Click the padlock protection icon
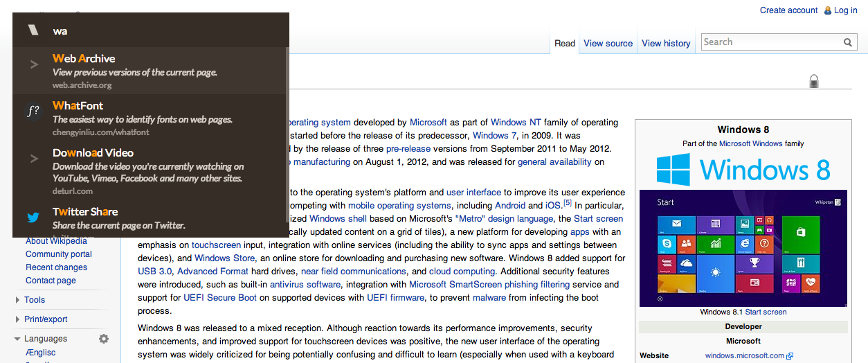This screenshot has height=363, width=868. coord(814,81)
